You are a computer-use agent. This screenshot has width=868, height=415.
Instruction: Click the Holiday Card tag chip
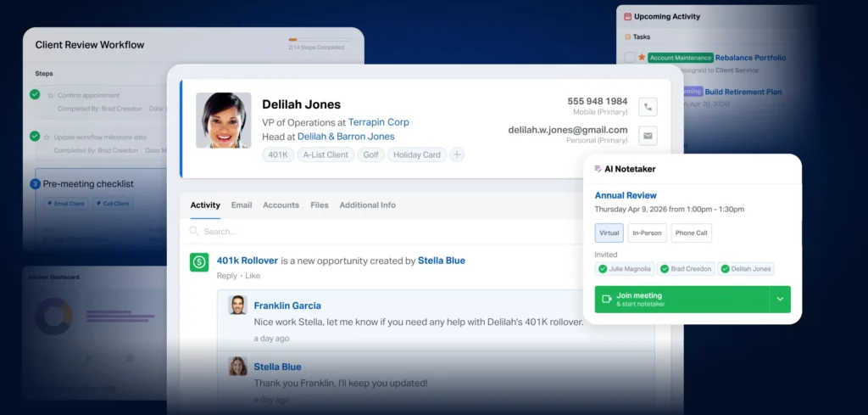(x=417, y=155)
